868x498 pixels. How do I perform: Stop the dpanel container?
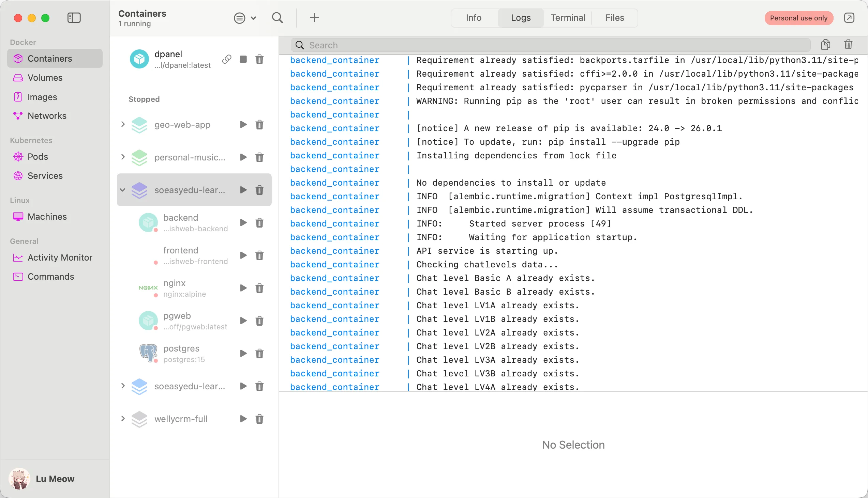(x=243, y=59)
